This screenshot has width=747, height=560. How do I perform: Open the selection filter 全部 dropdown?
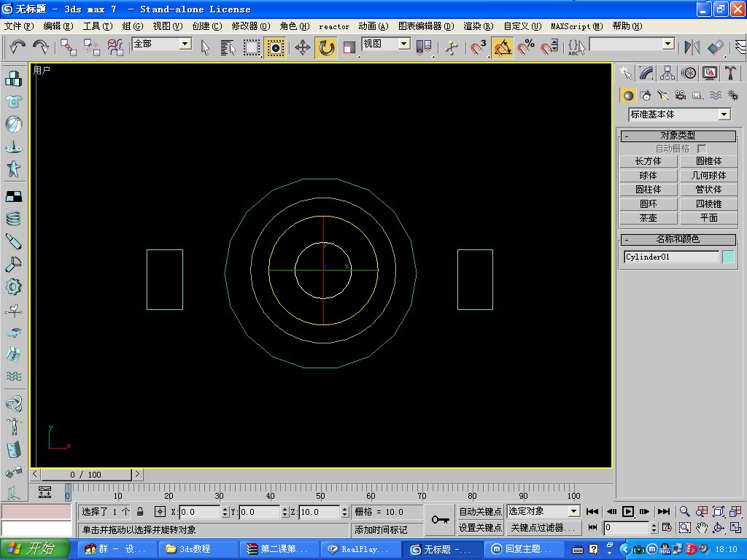point(185,44)
